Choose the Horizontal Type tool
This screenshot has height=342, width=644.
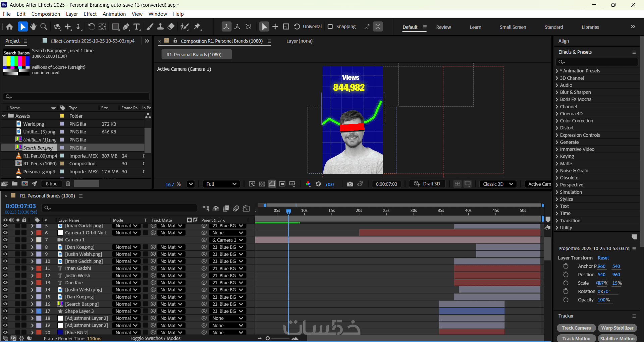[137, 27]
